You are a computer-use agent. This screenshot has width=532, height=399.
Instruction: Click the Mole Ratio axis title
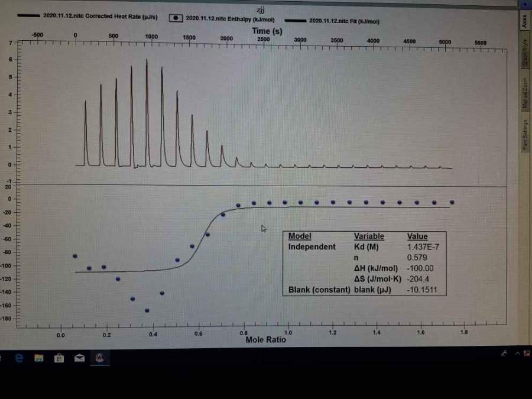coord(265,339)
